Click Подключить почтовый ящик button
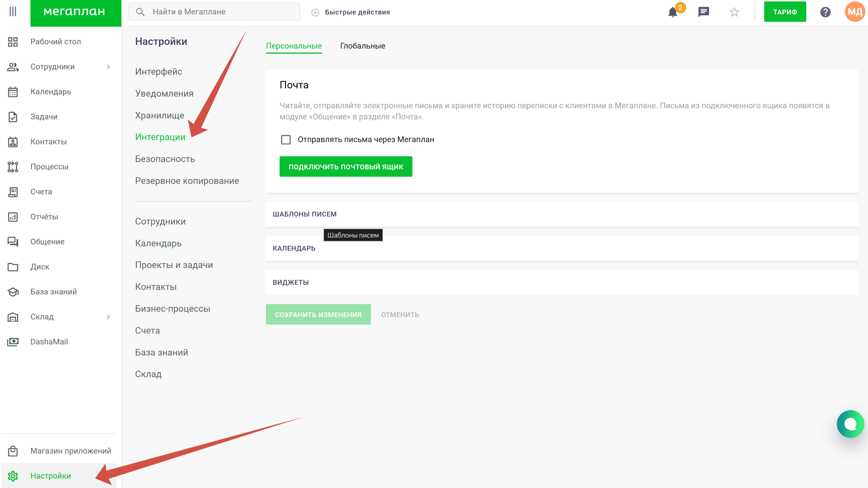 346,166
